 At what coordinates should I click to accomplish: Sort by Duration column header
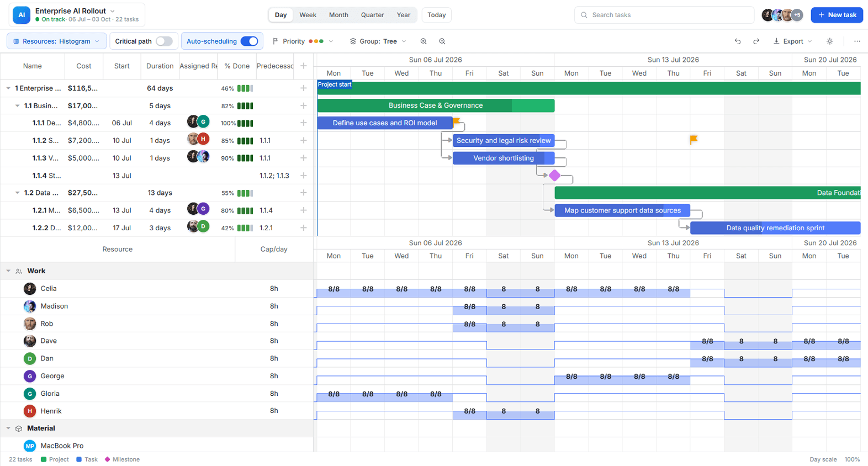160,66
